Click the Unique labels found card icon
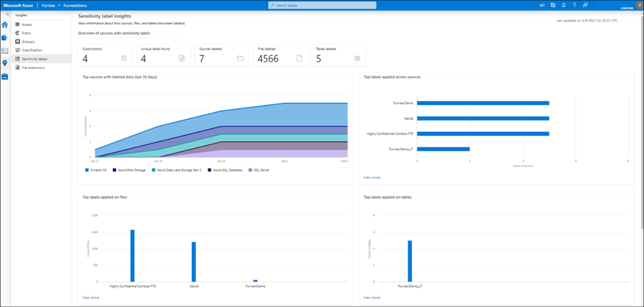The width and height of the screenshot is (644, 307). (182, 59)
